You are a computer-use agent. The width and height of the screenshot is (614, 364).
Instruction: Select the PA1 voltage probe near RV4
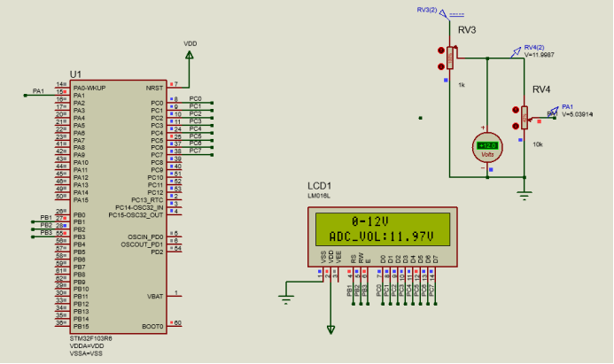[x=553, y=112]
